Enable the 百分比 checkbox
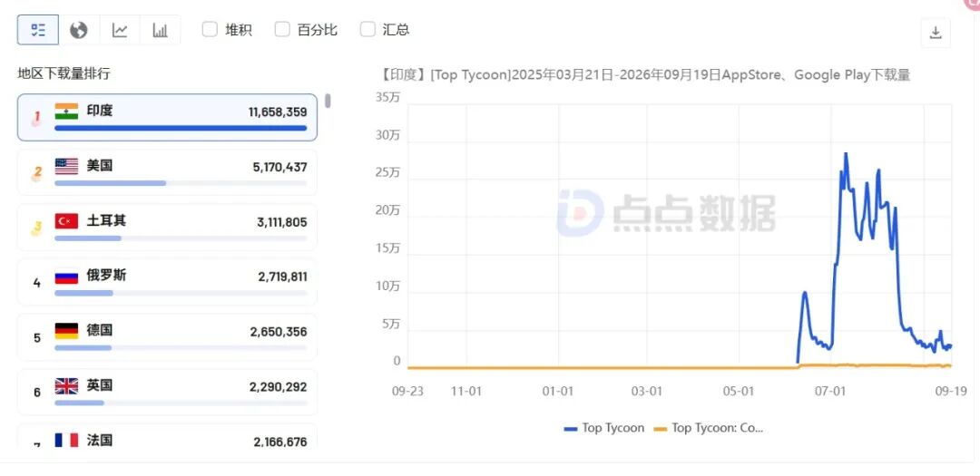 pos(282,29)
